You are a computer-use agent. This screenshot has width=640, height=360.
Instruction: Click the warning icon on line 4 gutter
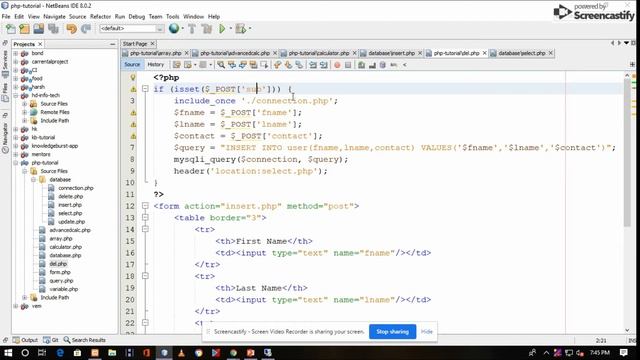coord(133,113)
